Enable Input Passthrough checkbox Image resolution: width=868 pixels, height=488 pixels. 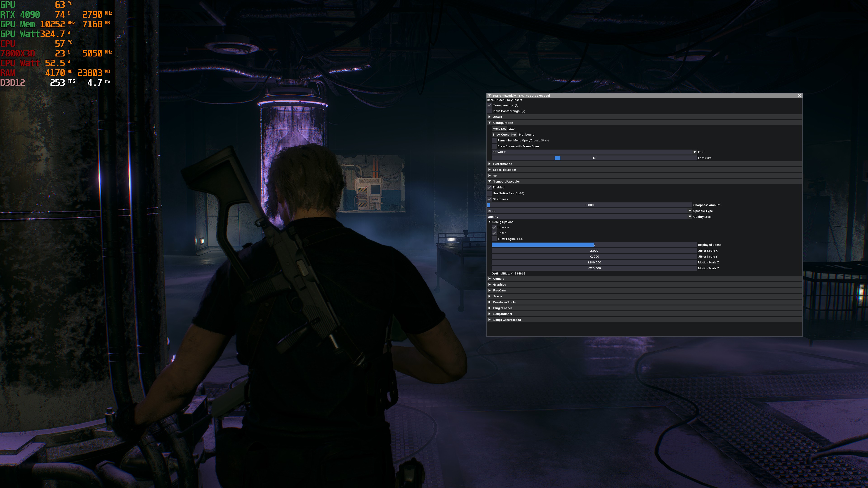coord(489,111)
